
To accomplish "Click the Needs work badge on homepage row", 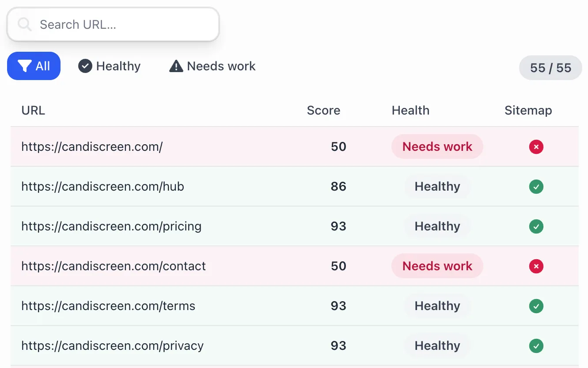I will (437, 146).
